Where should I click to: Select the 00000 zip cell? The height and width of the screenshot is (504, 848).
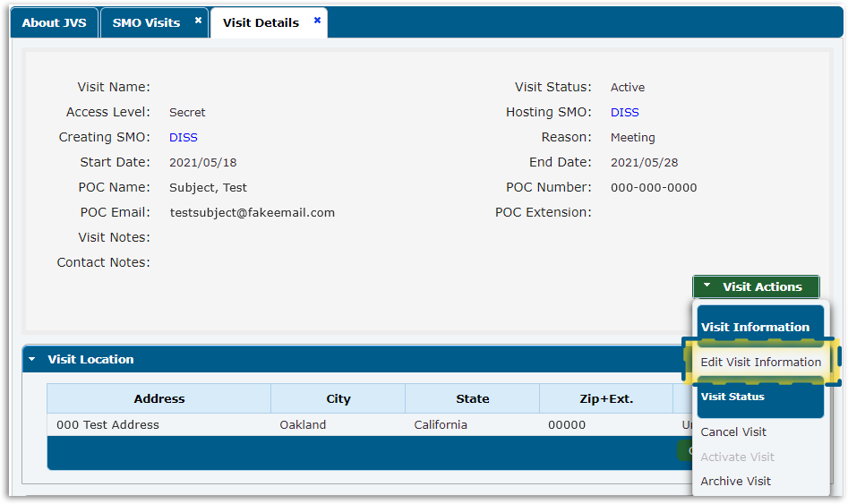pos(606,424)
